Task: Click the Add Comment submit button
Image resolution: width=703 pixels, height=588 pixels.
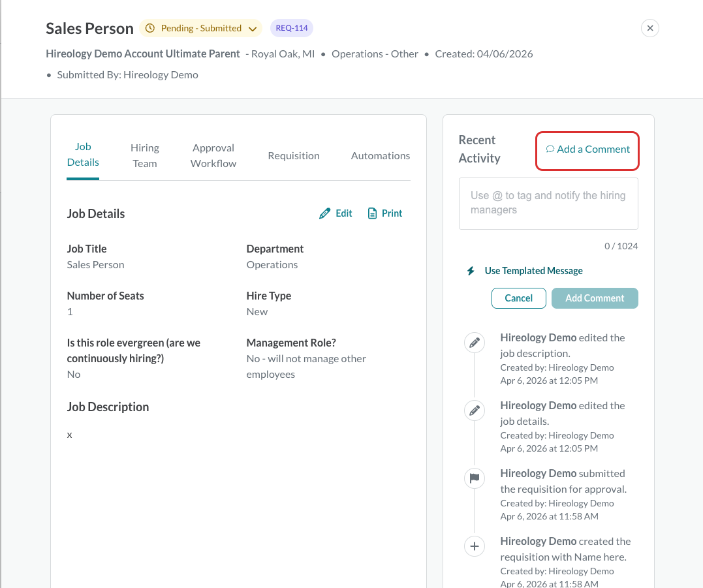Action: [595, 298]
